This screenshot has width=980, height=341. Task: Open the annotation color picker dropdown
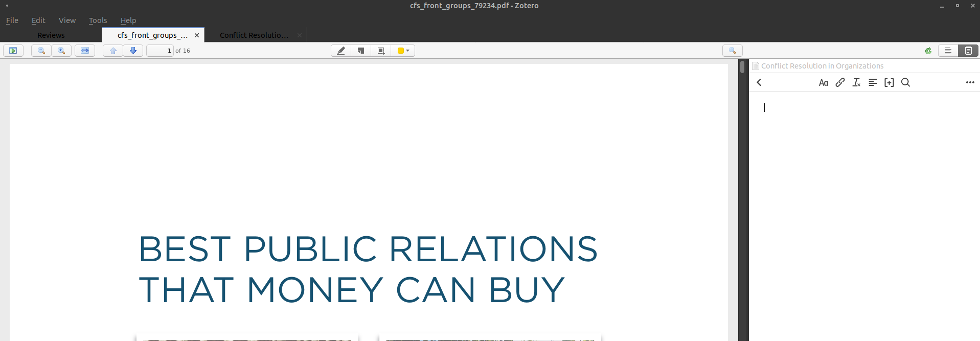403,51
